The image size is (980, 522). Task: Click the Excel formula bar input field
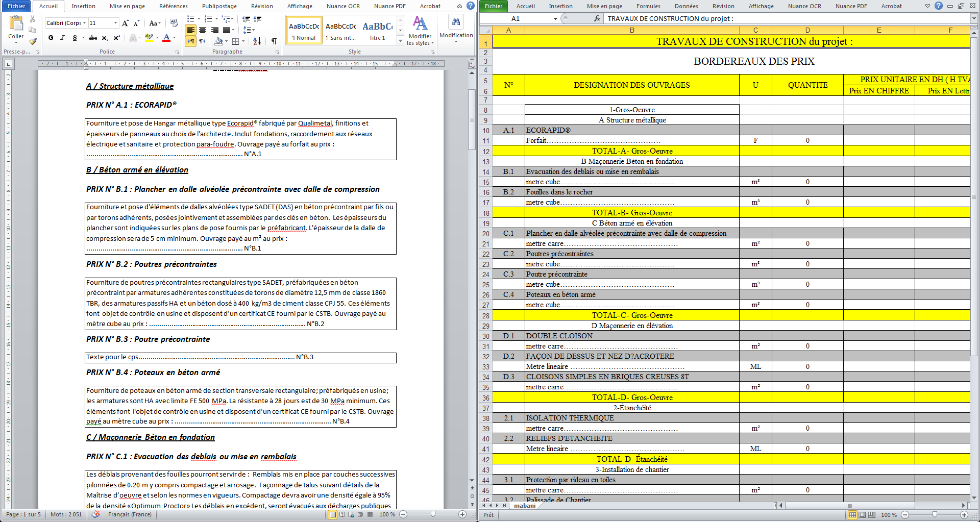point(788,18)
